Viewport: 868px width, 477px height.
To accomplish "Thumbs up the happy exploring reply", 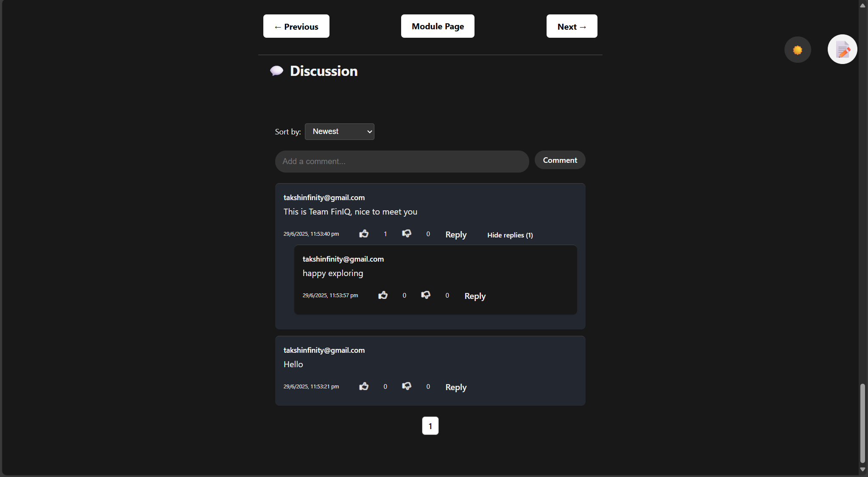I will tap(383, 295).
